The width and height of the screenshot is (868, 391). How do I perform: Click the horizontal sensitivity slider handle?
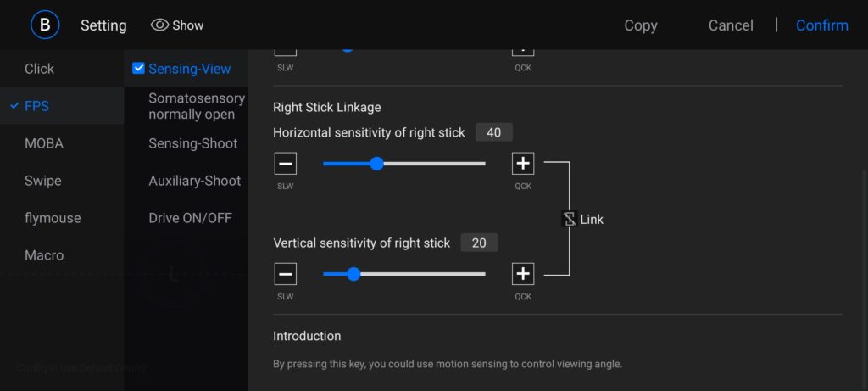coord(377,164)
